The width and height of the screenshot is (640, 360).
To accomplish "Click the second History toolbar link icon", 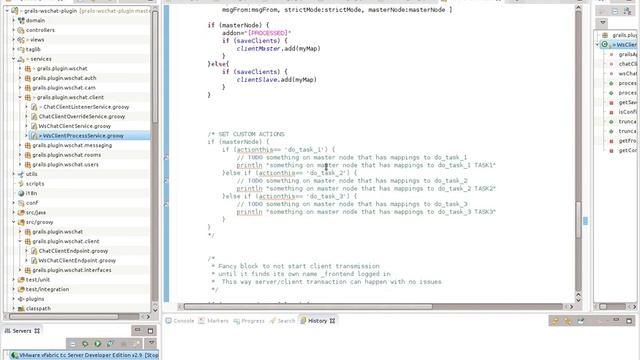I will coord(568,321).
